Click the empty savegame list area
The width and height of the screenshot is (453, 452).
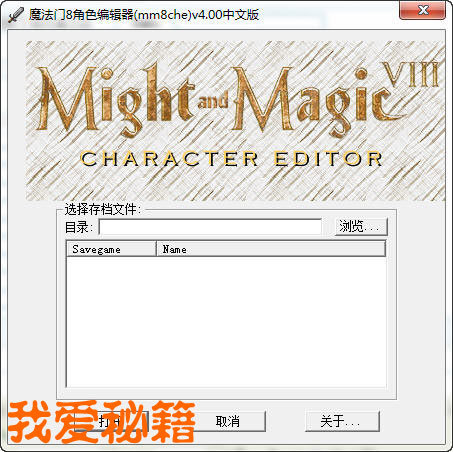(226, 322)
